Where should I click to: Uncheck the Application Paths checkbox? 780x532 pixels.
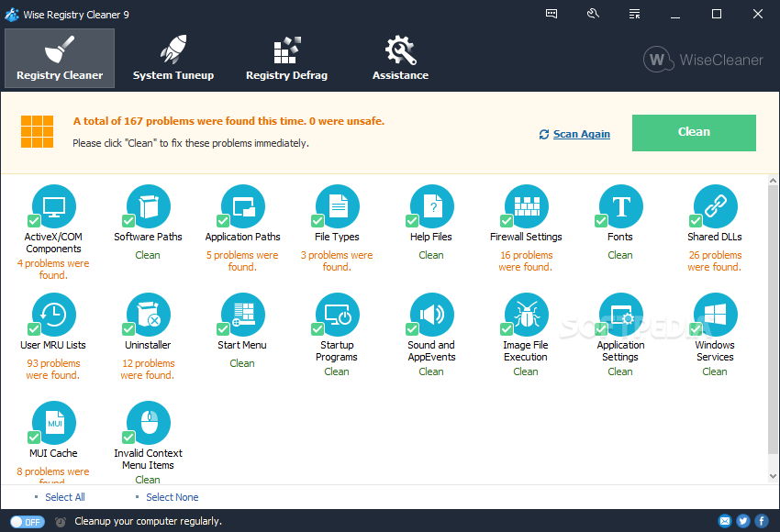coord(223,221)
